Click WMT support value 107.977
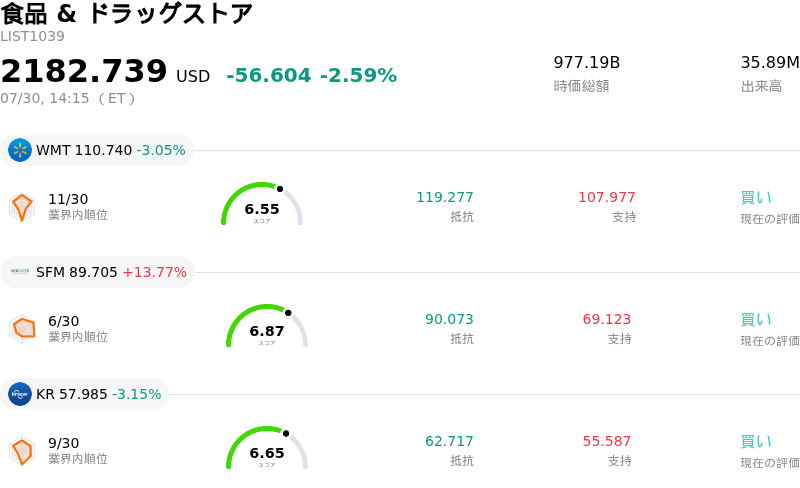This screenshot has width=800, height=488. pyautogui.click(x=607, y=197)
